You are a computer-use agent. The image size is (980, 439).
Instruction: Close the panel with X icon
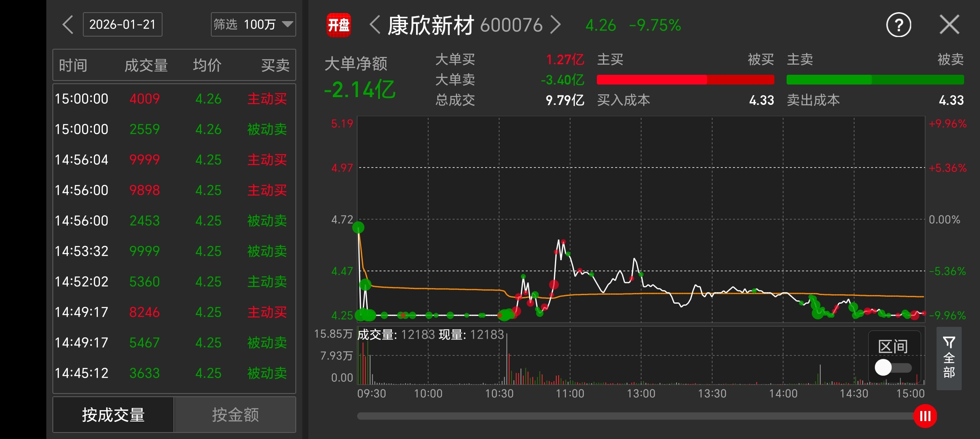(x=949, y=25)
